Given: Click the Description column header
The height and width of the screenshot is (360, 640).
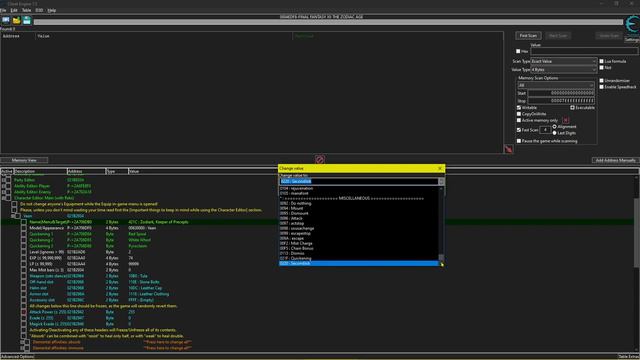Looking at the screenshot, I should pos(40,171).
